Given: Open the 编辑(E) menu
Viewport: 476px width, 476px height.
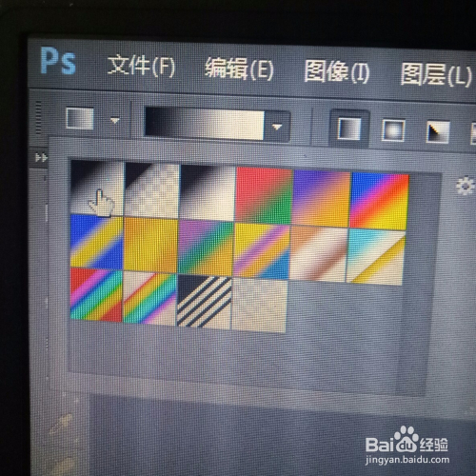Looking at the screenshot, I should coord(239,69).
